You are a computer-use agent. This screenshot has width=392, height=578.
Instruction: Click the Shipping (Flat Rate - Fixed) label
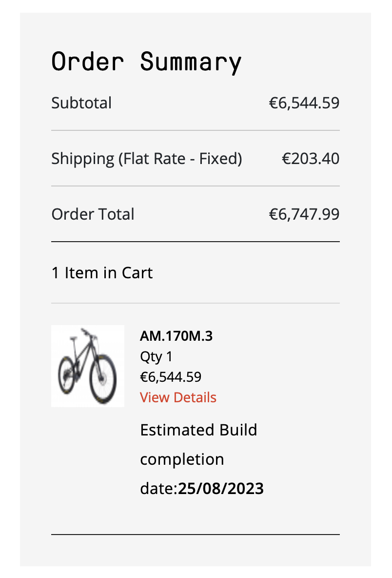146,159
